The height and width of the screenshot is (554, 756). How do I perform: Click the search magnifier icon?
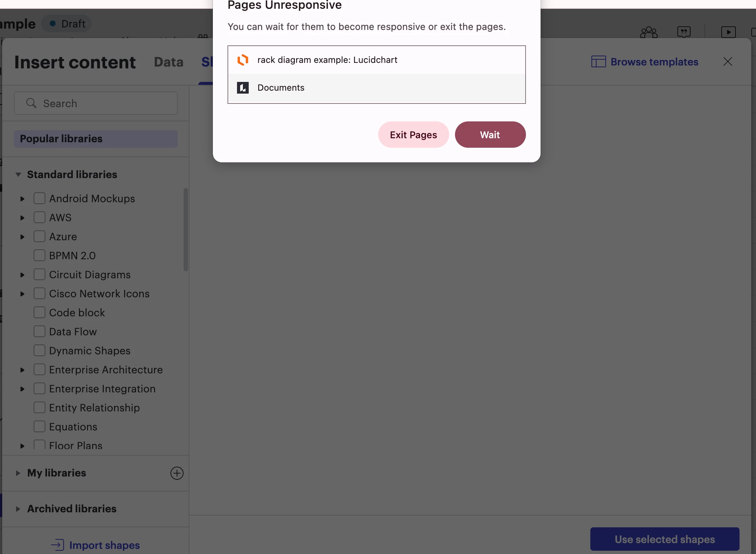coord(31,103)
